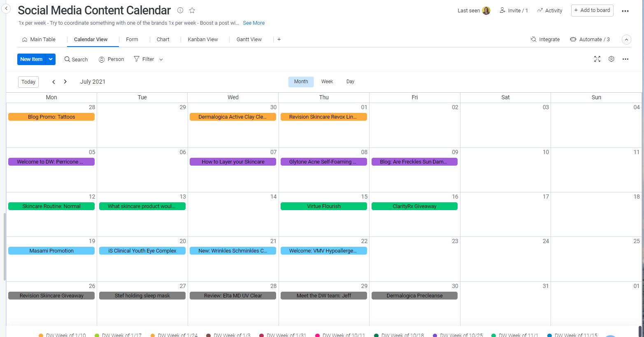Image resolution: width=644 pixels, height=337 pixels.
Task: Open the Integrate panel
Action: (x=545, y=39)
